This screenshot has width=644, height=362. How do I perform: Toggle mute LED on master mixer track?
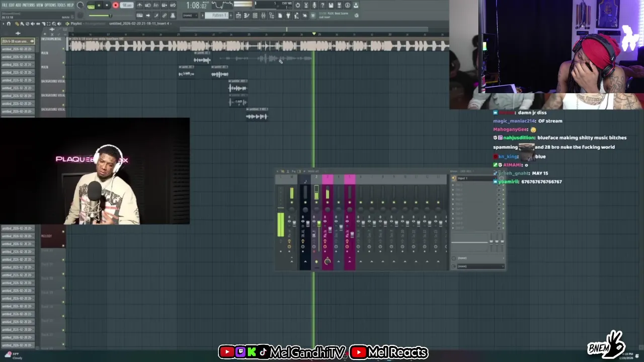coord(292,202)
